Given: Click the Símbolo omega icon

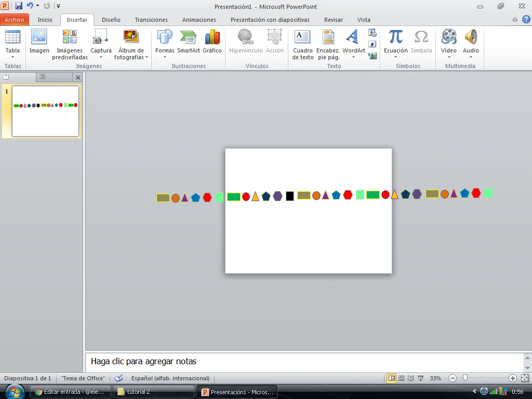Looking at the screenshot, I should (421, 37).
